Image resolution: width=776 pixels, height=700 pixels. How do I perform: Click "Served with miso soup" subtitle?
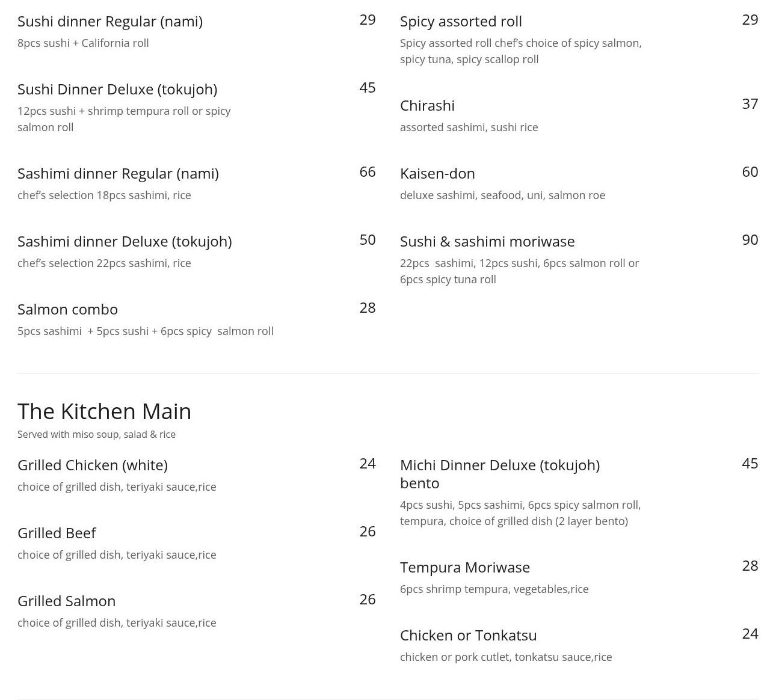96,435
